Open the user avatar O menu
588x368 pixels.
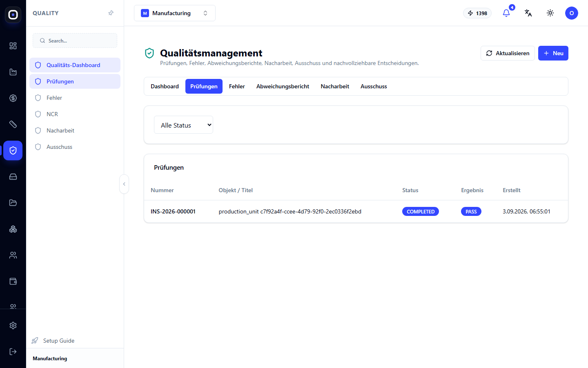click(x=572, y=13)
